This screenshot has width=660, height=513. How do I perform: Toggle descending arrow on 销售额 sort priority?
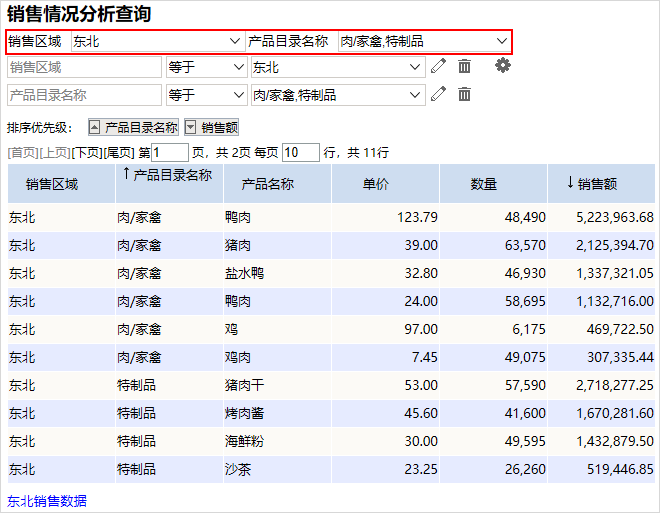pos(191,127)
